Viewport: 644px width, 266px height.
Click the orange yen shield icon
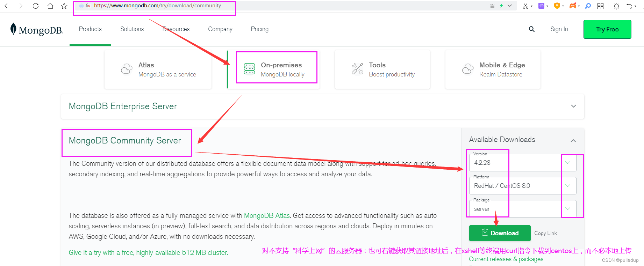[x=557, y=6]
